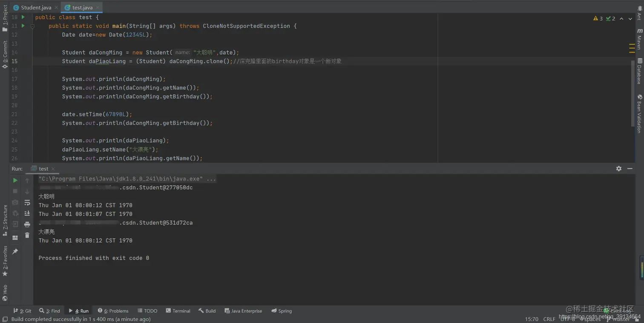Open the Build tool window
644x323 pixels.
coord(207,311)
